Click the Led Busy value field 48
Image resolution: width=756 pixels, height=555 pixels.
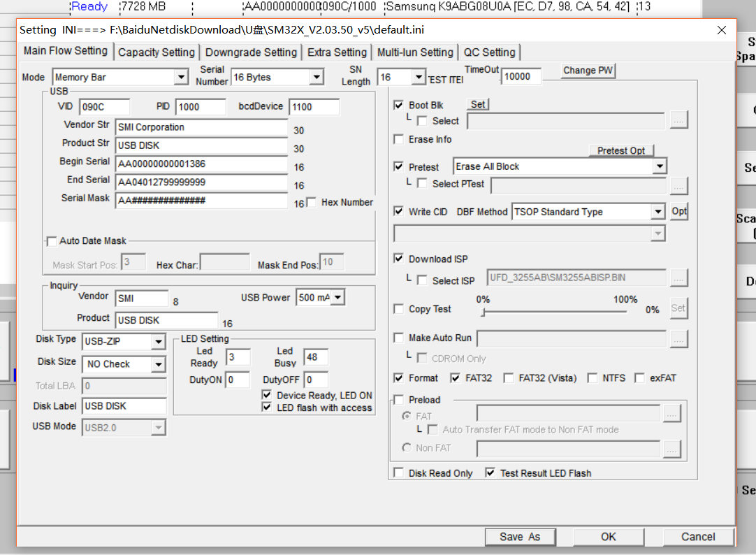pyautogui.click(x=316, y=357)
